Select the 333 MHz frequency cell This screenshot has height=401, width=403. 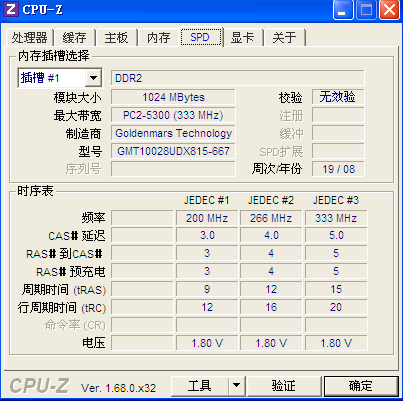(x=336, y=218)
